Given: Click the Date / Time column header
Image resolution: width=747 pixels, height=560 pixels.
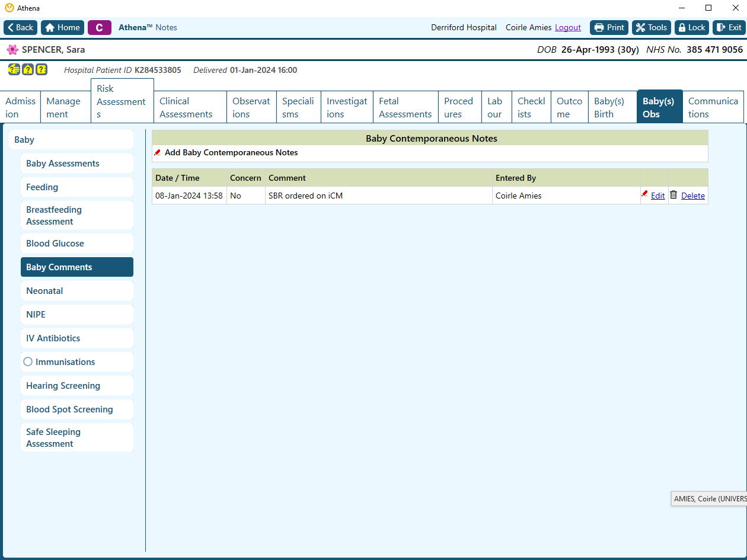Looking at the screenshot, I should [190, 178].
